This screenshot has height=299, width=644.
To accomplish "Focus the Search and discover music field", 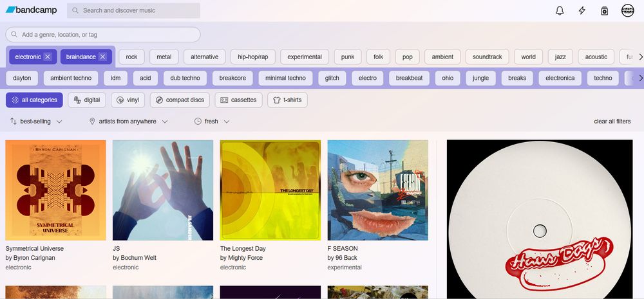I will (133, 11).
